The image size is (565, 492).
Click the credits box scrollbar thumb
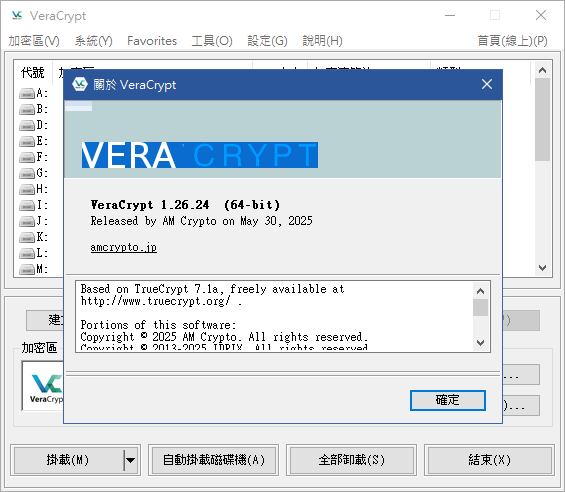480,307
